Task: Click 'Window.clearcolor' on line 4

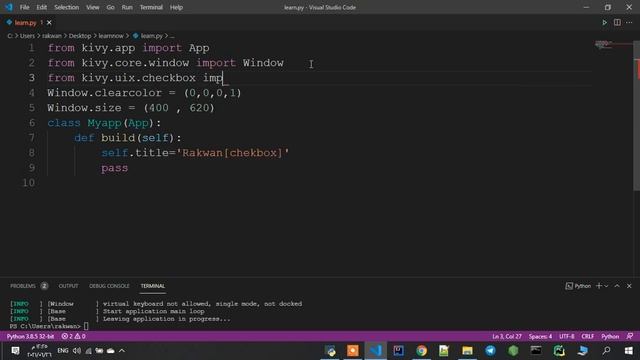Action: click(x=104, y=93)
